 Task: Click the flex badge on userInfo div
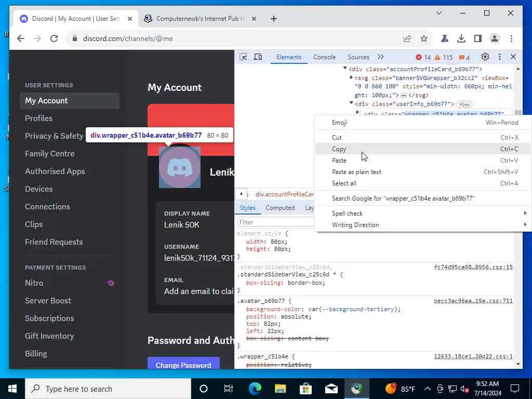coord(464,104)
